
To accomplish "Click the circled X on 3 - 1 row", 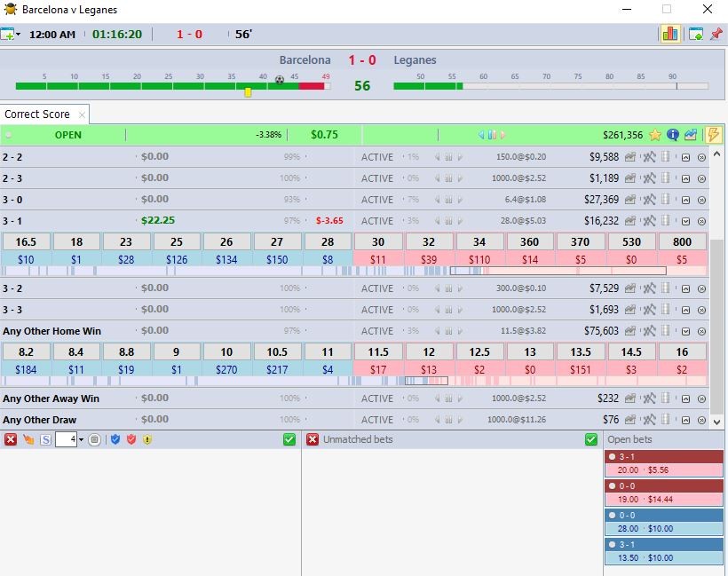I will (x=701, y=221).
